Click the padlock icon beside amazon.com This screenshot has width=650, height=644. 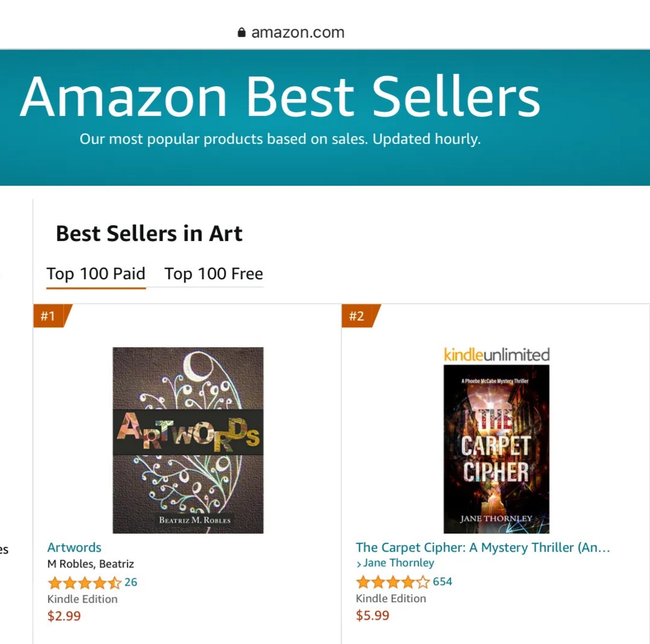(242, 33)
